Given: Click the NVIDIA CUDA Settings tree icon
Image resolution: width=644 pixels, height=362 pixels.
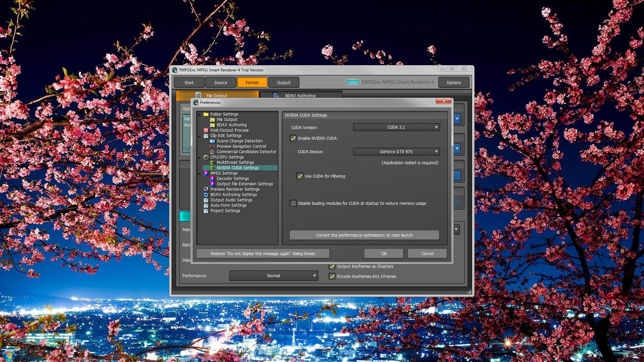Looking at the screenshot, I should click(212, 168).
